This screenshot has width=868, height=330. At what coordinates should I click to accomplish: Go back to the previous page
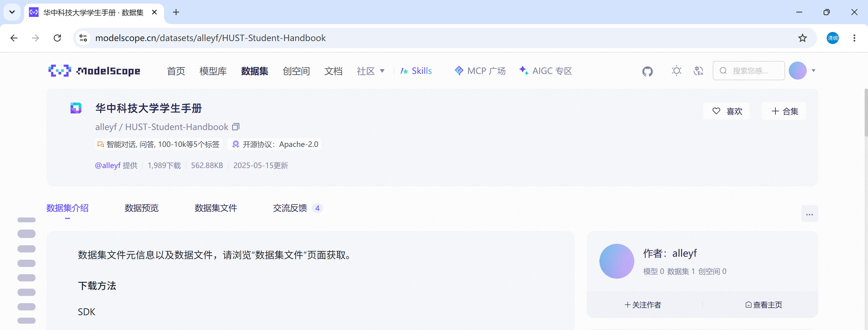point(14,38)
